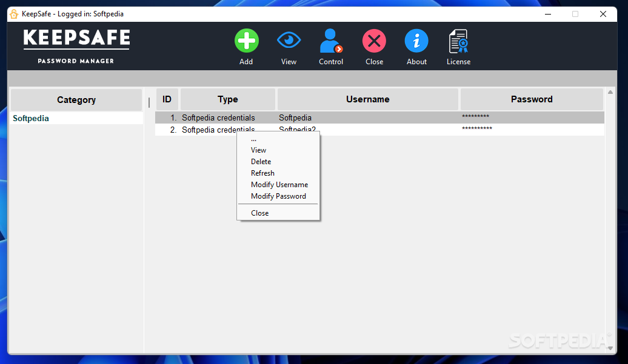Select Modify Username in context menu
628x364 pixels.
click(x=279, y=185)
